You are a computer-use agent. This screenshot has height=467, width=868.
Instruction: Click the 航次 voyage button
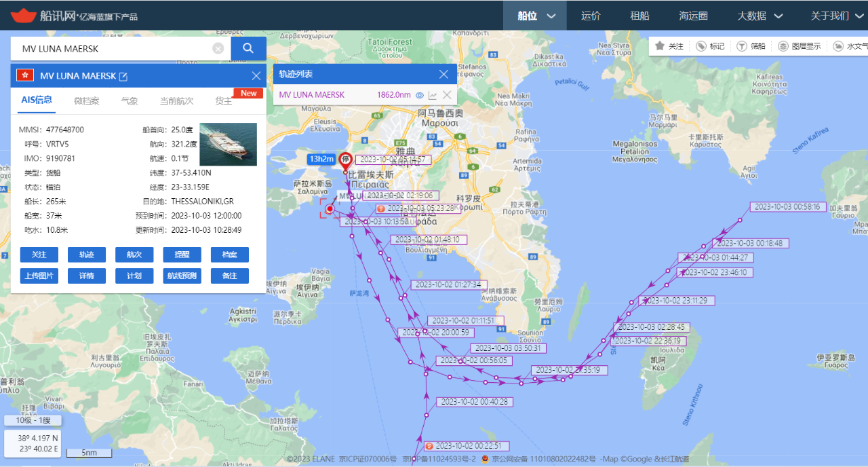[134, 255]
